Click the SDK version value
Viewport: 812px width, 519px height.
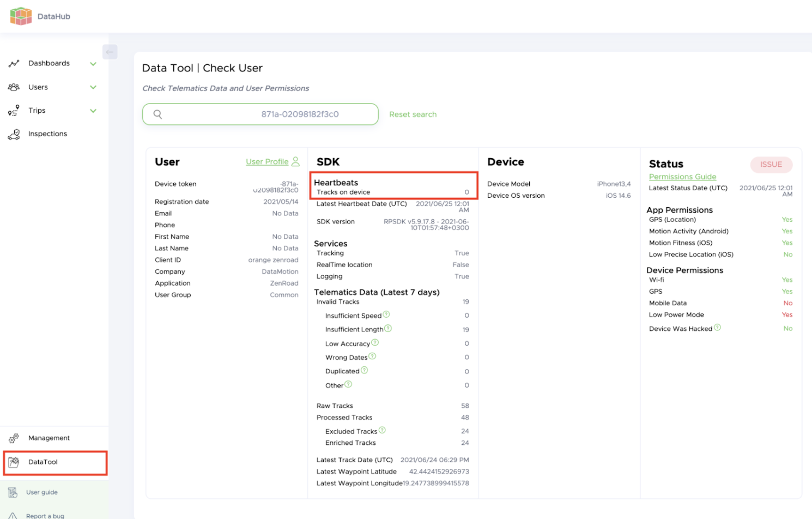426,225
